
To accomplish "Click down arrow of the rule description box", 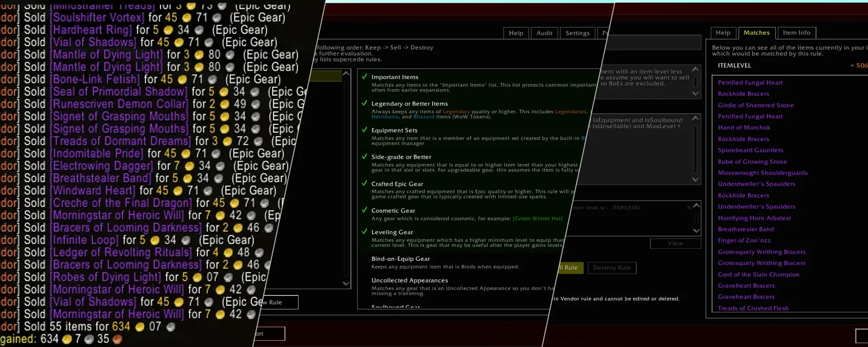I will point(695,93).
